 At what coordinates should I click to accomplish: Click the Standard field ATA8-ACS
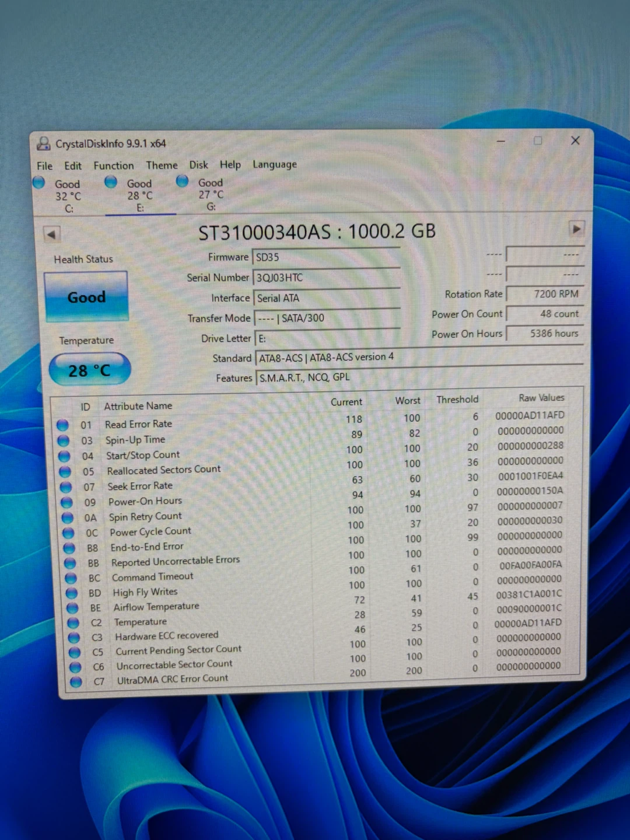pos(419,357)
